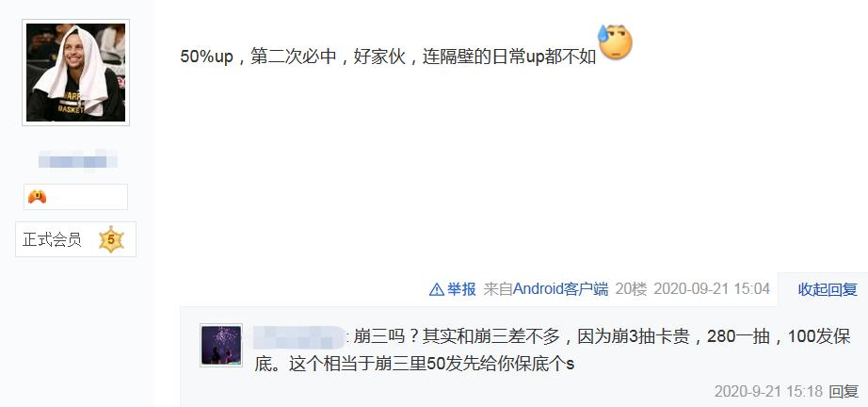
Task: Click the 20楼 floor number
Action: [631, 289]
